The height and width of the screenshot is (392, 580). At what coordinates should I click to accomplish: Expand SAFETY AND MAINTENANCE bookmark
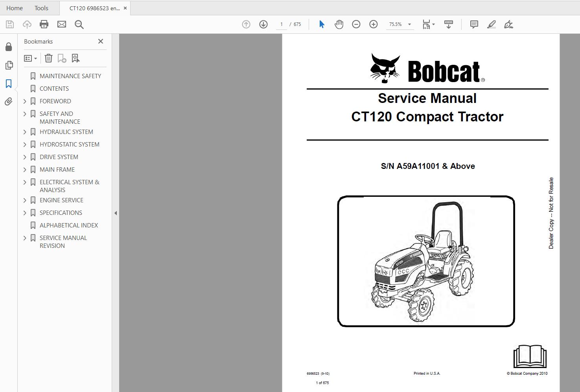(25, 114)
